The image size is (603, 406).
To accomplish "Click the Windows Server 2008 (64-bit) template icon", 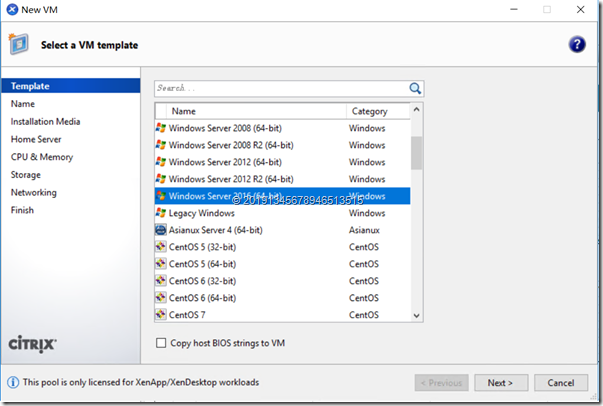I will click(x=161, y=128).
